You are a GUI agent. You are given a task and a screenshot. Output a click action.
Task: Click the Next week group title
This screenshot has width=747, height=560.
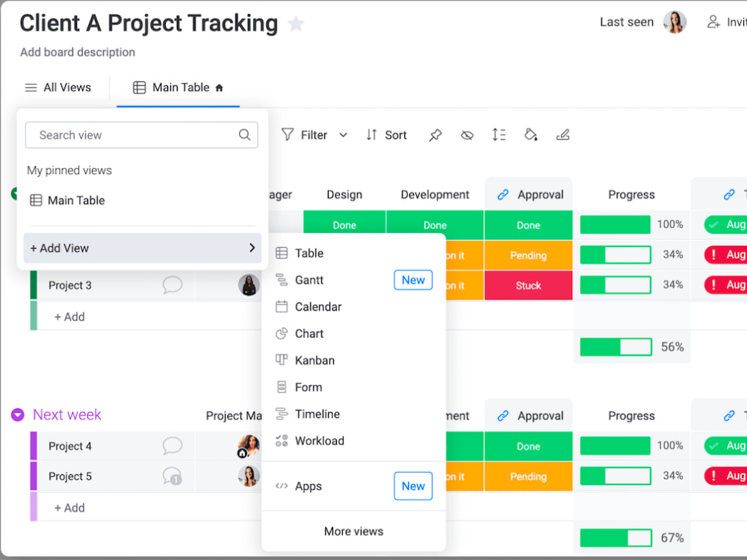click(x=67, y=414)
